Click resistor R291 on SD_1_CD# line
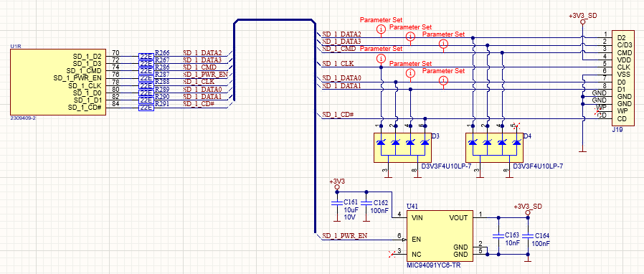The image size is (644, 274). tap(146, 108)
